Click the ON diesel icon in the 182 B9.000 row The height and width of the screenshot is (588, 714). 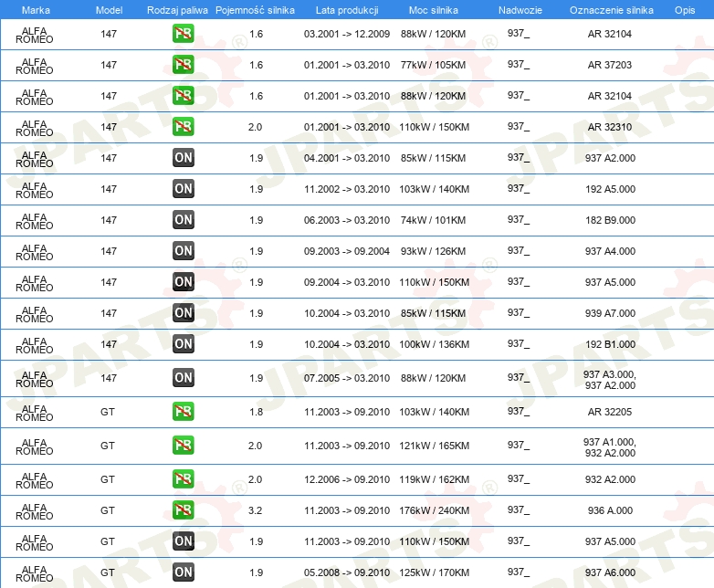point(183,219)
